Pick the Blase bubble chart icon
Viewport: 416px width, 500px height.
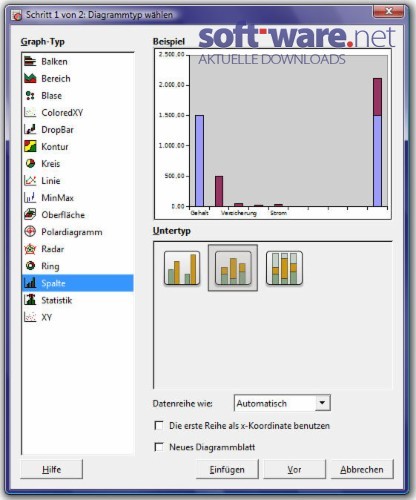[x=30, y=96]
